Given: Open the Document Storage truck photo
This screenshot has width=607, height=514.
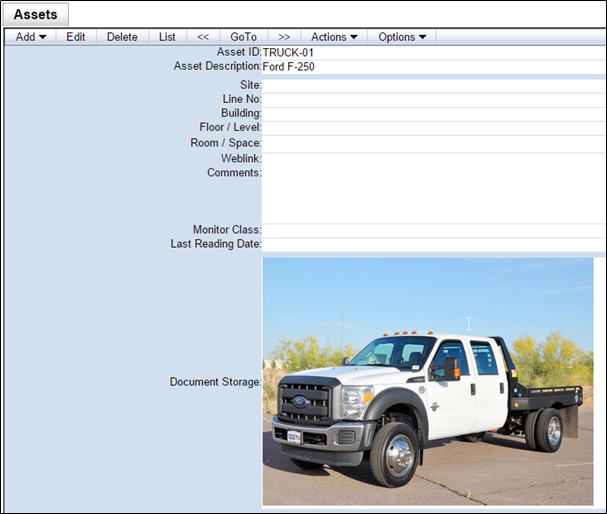Looking at the screenshot, I should [x=428, y=381].
